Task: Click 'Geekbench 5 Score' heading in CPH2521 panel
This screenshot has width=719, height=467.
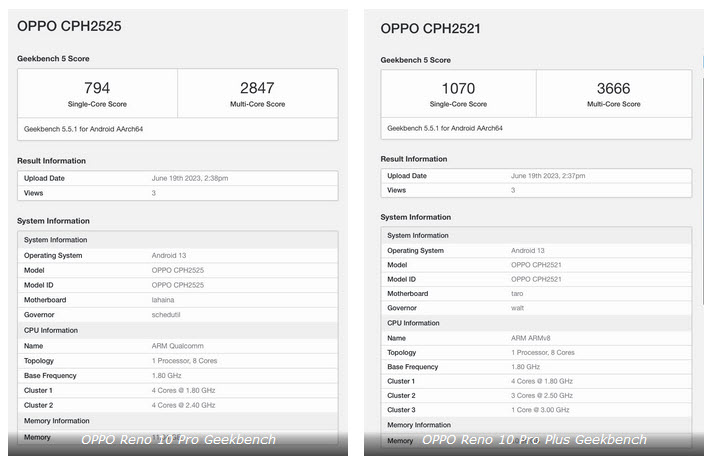Action: (415, 60)
